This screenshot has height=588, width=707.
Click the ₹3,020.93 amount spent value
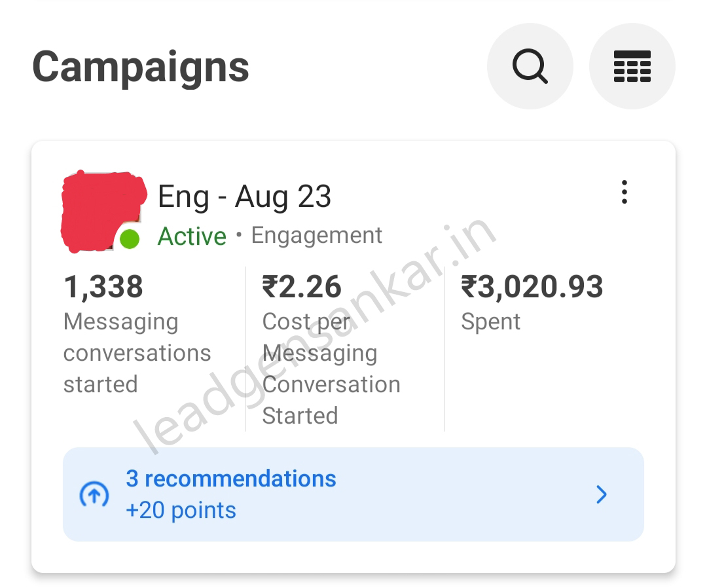pyautogui.click(x=532, y=287)
